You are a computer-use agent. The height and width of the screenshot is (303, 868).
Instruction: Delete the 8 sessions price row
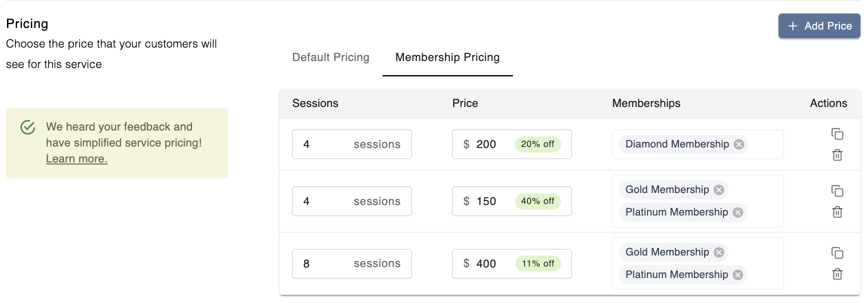pyautogui.click(x=837, y=274)
